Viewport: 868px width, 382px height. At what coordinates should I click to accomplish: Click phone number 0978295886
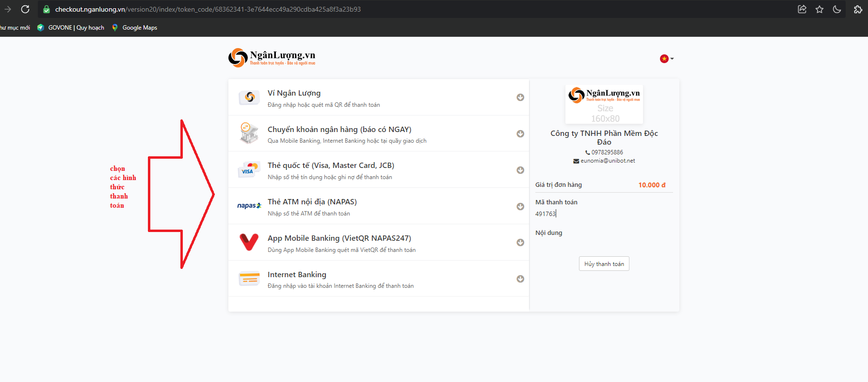point(607,152)
